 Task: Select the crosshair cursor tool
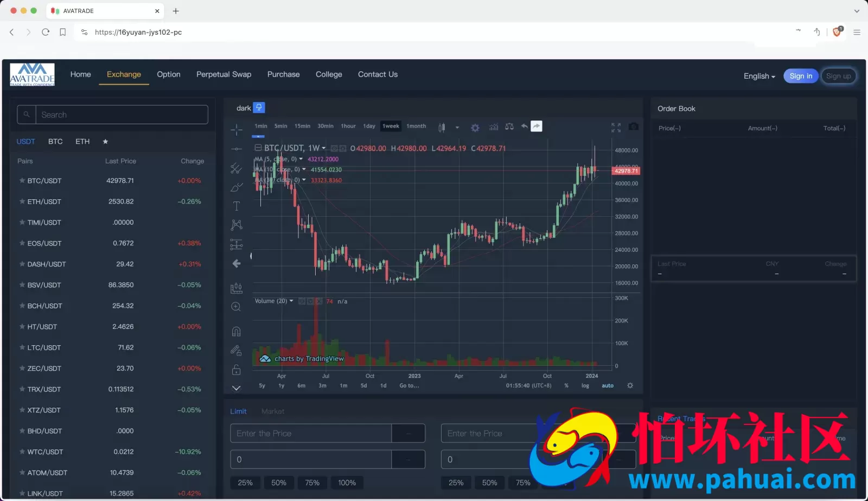237,129
